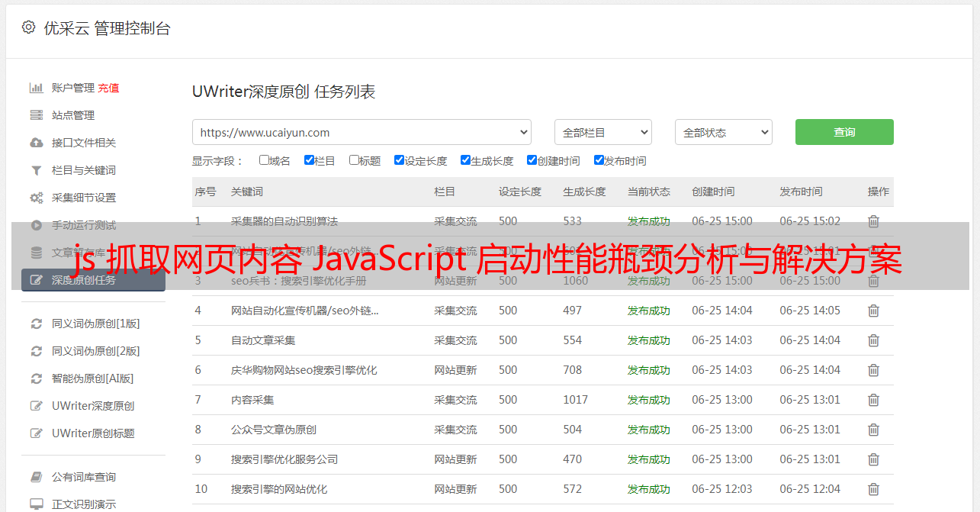Select UWriter原创标题 menu item
980x512 pixels.
click(x=93, y=433)
